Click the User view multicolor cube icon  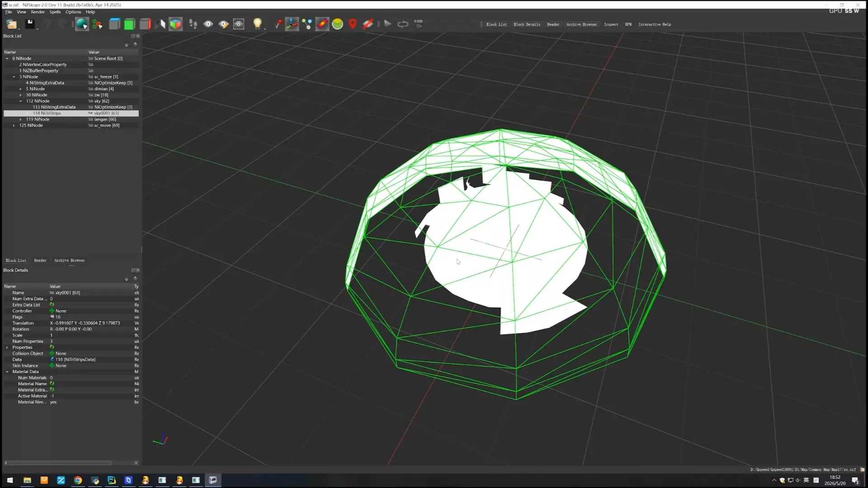tap(175, 24)
